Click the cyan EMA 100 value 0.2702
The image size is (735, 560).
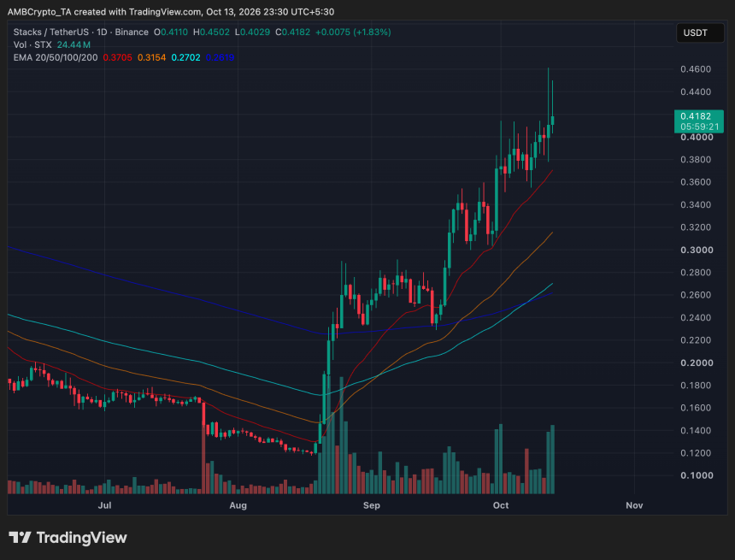point(185,57)
